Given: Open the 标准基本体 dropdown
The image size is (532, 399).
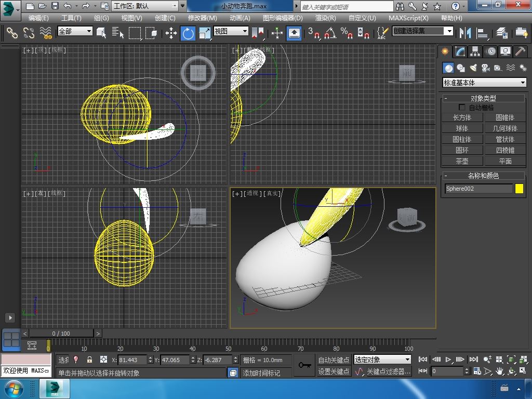Looking at the screenshot, I should coord(484,83).
